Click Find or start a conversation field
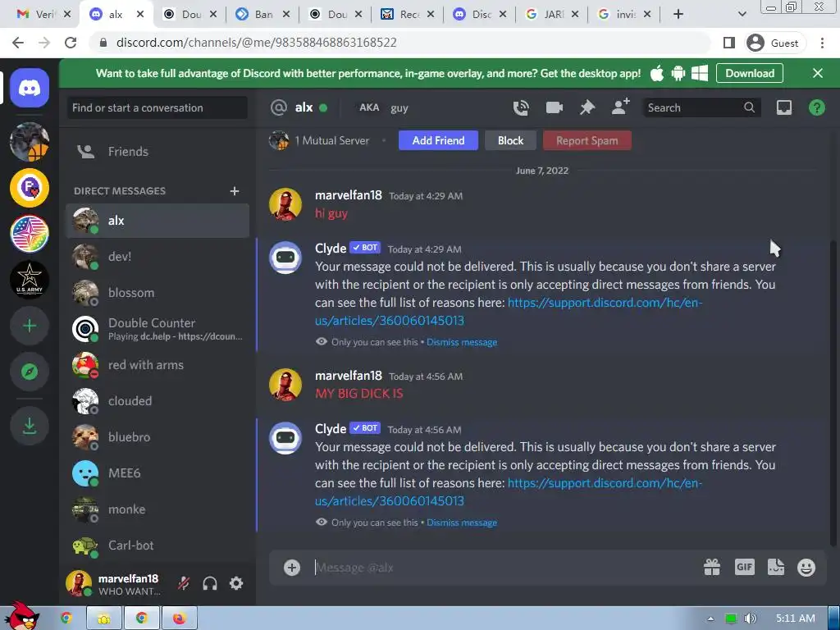Image resolution: width=840 pixels, height=630 pixels. [x=157, y=107]
